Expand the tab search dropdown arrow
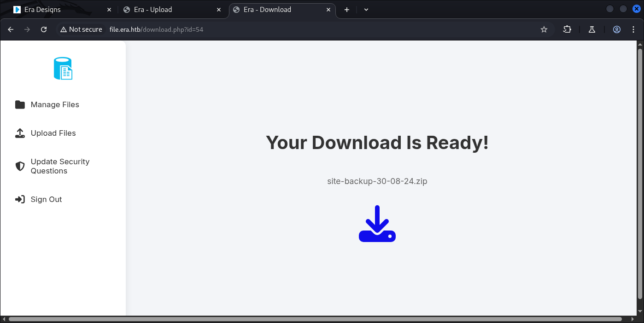 click(x=366, y=10)
